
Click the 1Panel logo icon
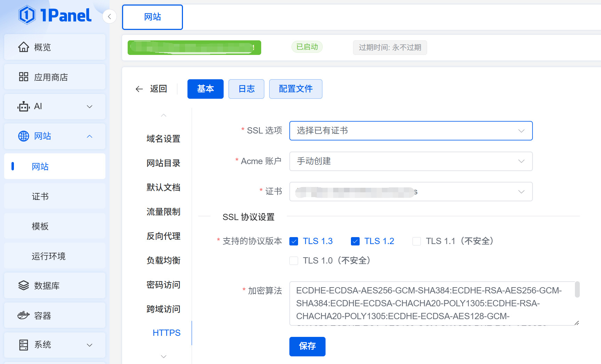tap(27, 15)
